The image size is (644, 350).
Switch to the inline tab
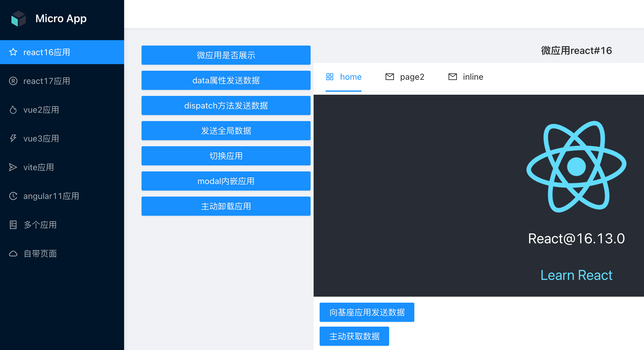coord(466,77)
